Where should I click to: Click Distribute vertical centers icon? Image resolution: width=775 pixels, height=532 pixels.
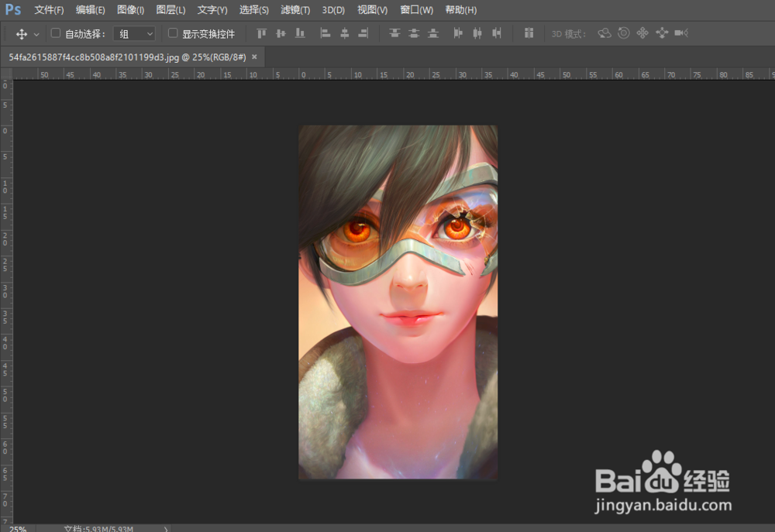pyautogui.click(x=414, y=33)
